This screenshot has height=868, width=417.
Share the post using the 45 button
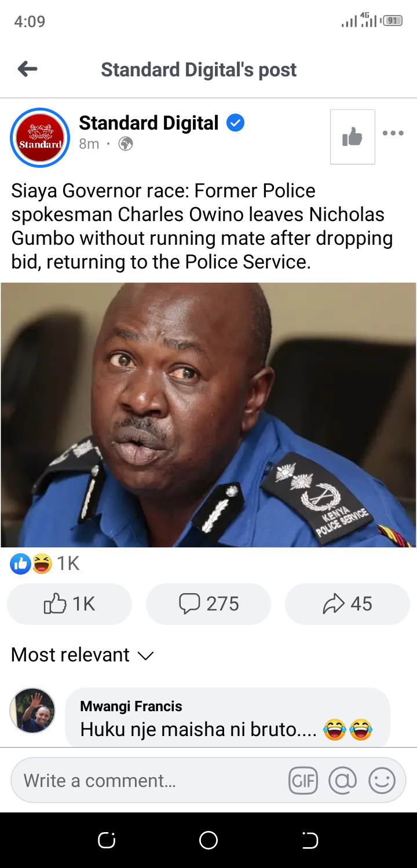tap(348, 604)
